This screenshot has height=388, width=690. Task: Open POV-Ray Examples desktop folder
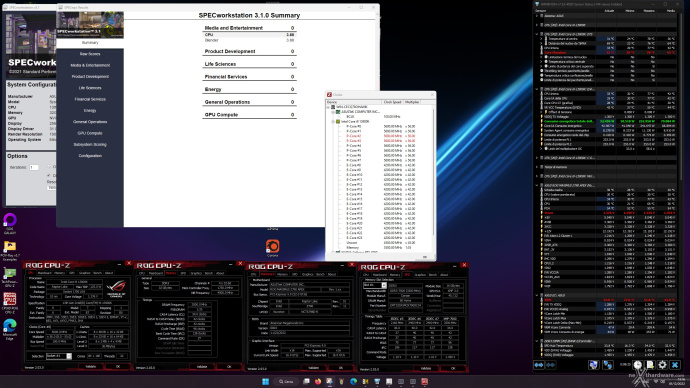click(x=10, y=250)
